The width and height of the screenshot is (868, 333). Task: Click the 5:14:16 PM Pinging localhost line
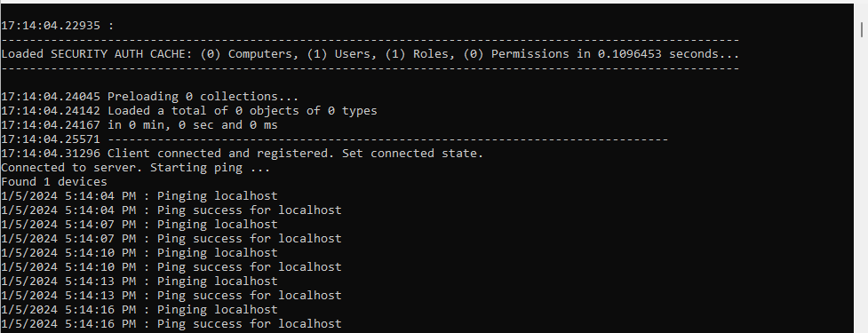[x=139, y=310]
